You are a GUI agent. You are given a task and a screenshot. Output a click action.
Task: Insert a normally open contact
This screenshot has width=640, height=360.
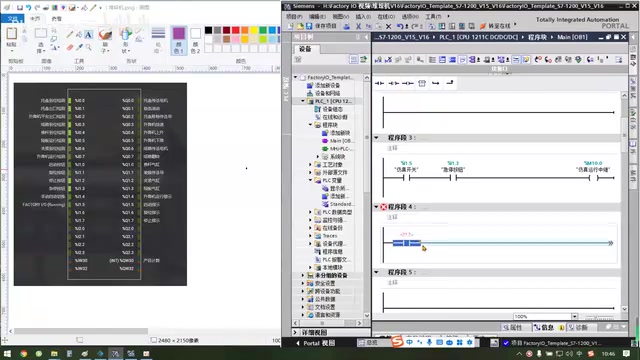(x=380, y=83)
